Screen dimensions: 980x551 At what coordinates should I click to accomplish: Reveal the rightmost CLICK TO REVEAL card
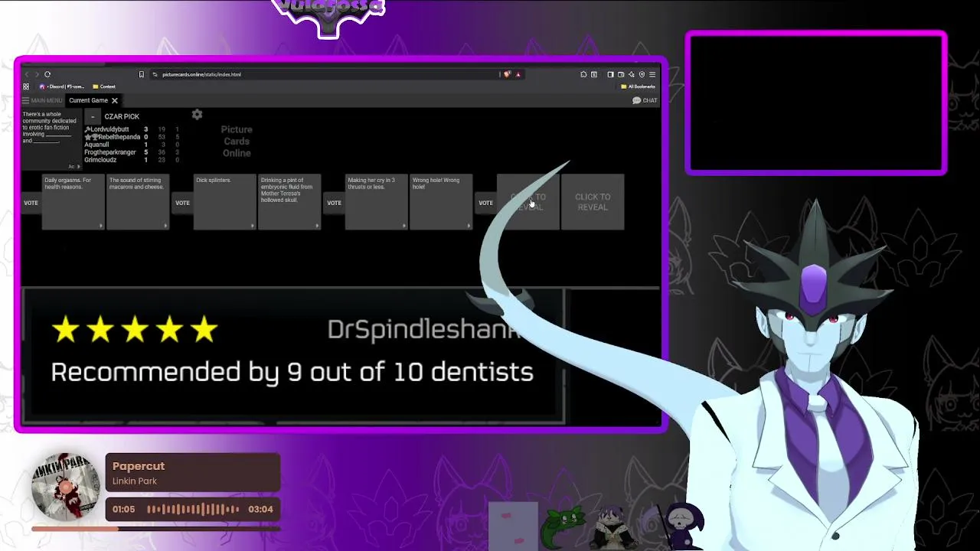[x=593, y=202]
